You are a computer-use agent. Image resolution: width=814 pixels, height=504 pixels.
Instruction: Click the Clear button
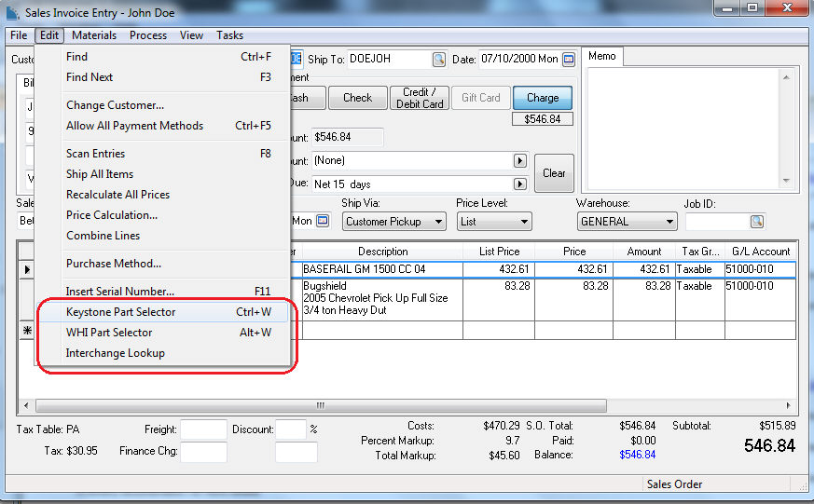(x=554, y=173)
